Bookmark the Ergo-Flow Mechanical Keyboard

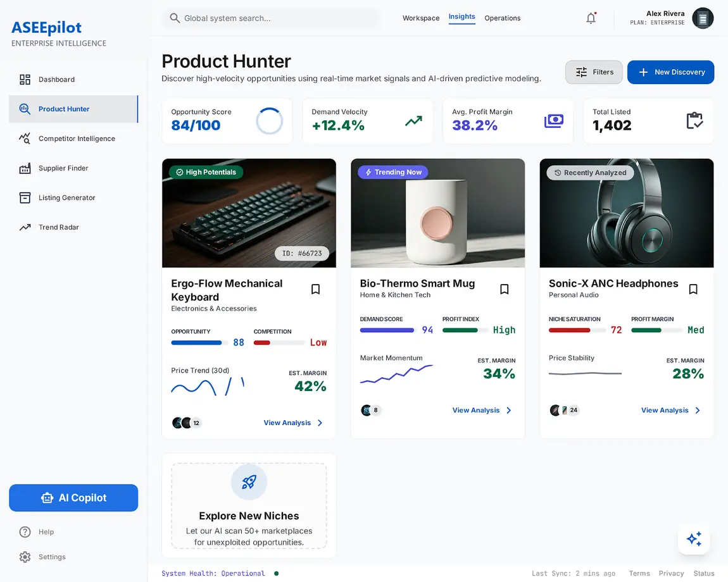pos(316,289)
